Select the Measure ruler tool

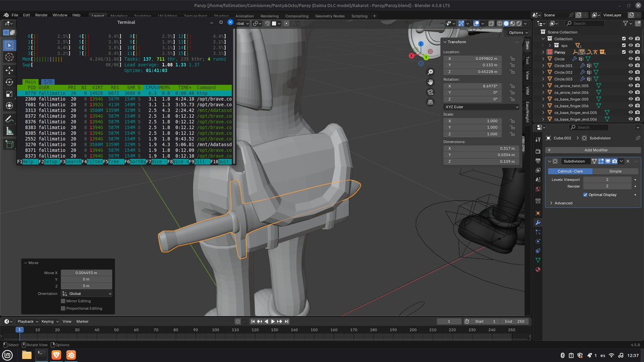[9, 131]
